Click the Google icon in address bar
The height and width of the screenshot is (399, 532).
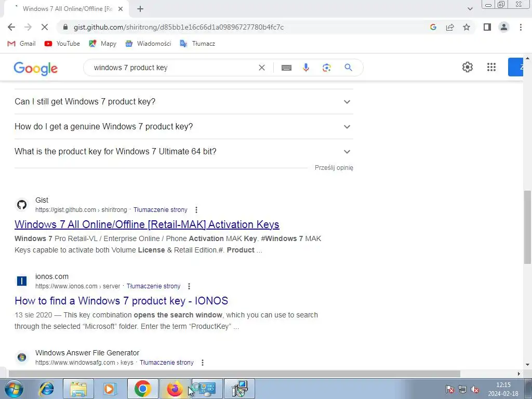point(433,27)
